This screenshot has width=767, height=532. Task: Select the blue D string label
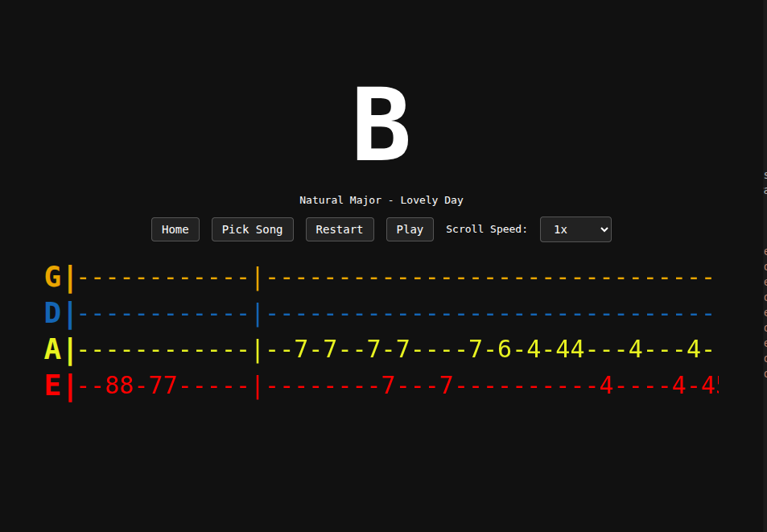click(53, 313)
